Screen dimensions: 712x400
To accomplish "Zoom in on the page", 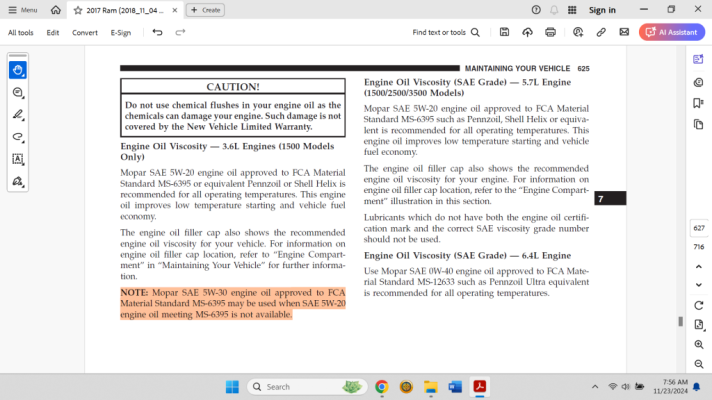I will coord(699,345).
